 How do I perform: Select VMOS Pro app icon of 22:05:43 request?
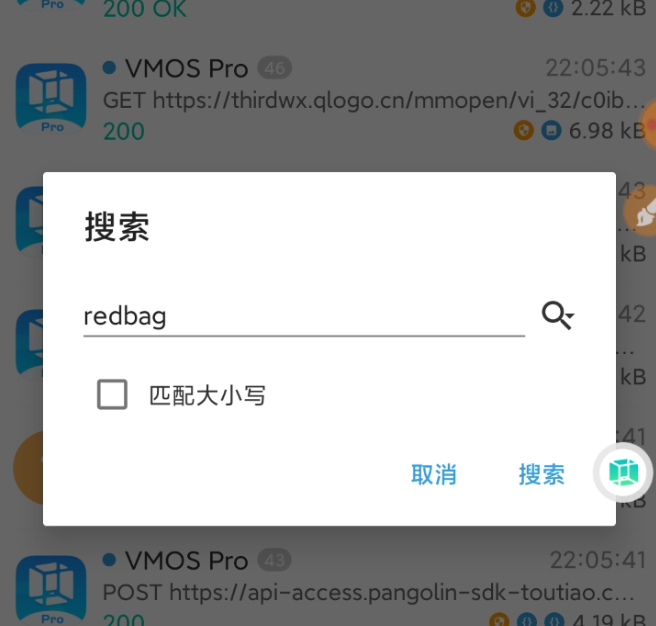coord(51,99)
